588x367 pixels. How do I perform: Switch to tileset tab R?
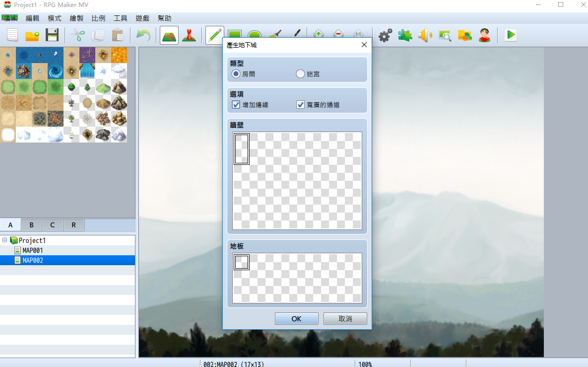(73, 225)
